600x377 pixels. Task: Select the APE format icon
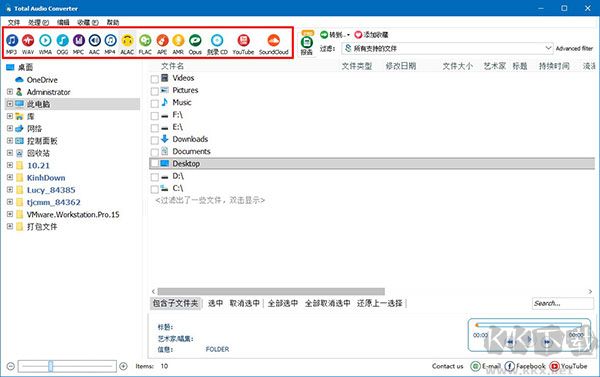(x=162, y=44)
